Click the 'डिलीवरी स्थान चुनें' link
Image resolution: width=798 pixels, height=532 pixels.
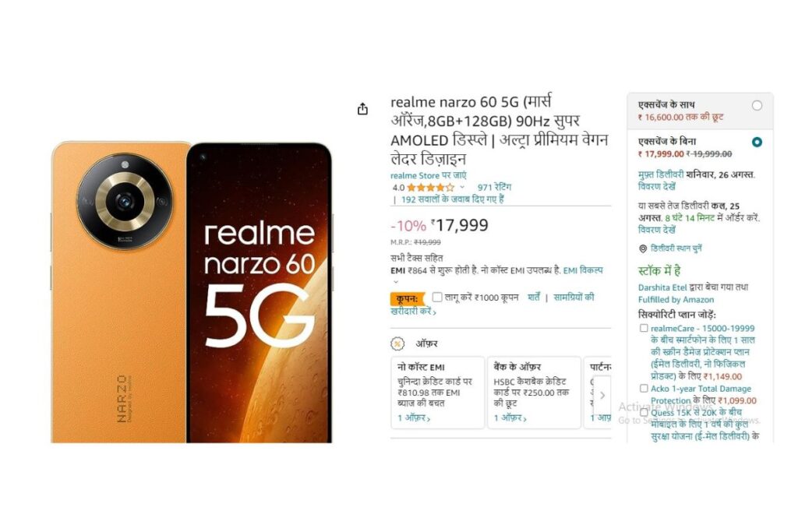[x=676, y=248]
